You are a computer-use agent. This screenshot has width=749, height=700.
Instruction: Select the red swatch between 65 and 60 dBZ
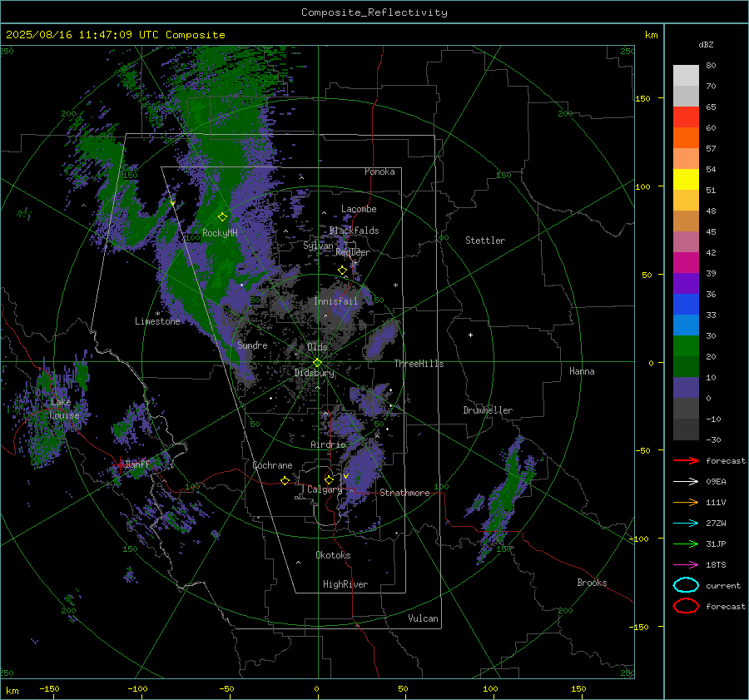point(686,117)
